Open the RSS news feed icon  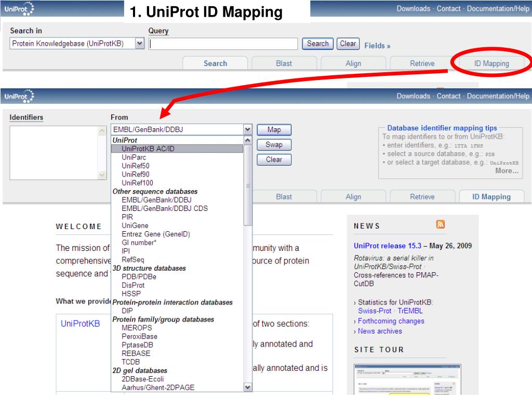coord(441,224)
